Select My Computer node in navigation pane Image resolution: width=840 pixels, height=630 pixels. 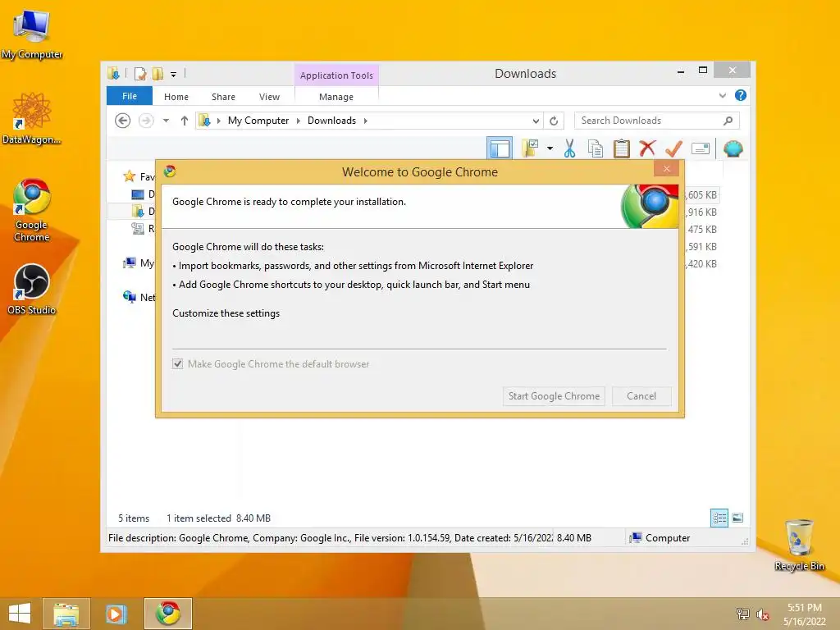coord(139,263)
